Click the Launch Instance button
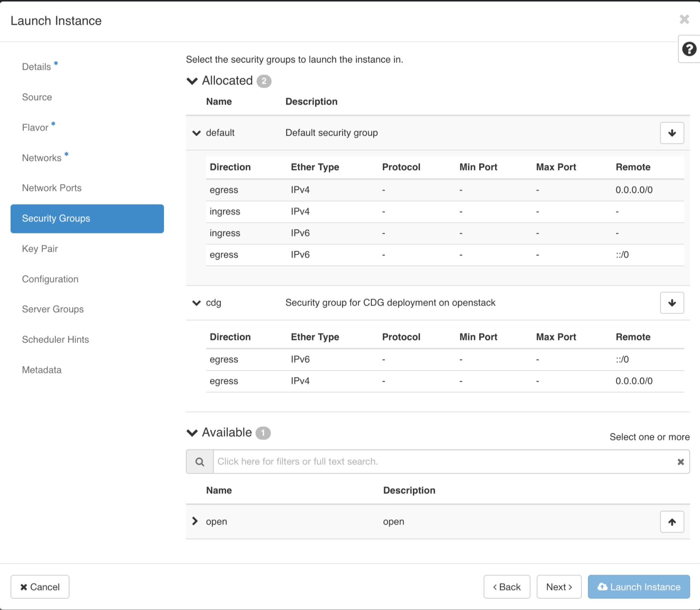Image resolution: width=700 pixels, height=610 pixels. point(639,587)
